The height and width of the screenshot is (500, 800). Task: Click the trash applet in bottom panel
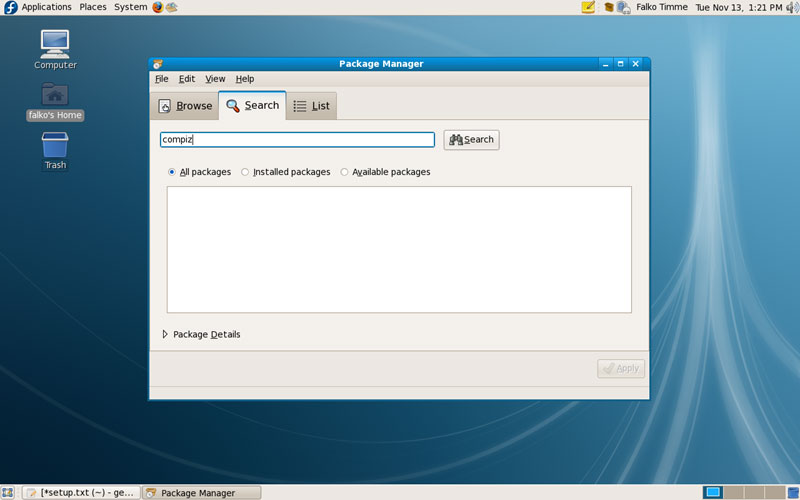pos(793,492)
